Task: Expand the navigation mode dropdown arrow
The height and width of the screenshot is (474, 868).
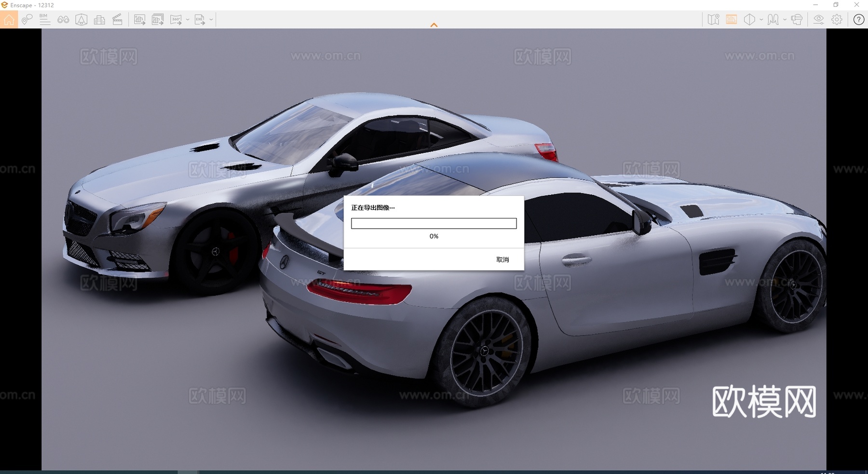Action: click(785, 20)
